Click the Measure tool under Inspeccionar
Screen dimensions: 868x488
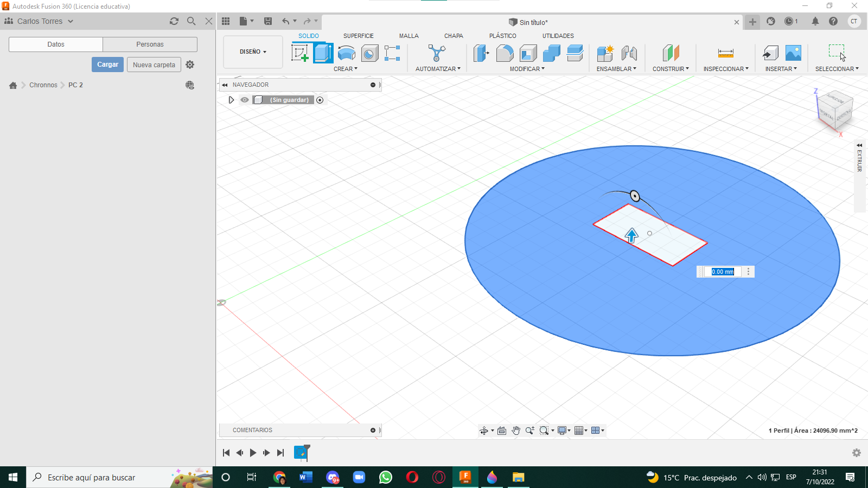pyautogui.click(x=725, y=53)
